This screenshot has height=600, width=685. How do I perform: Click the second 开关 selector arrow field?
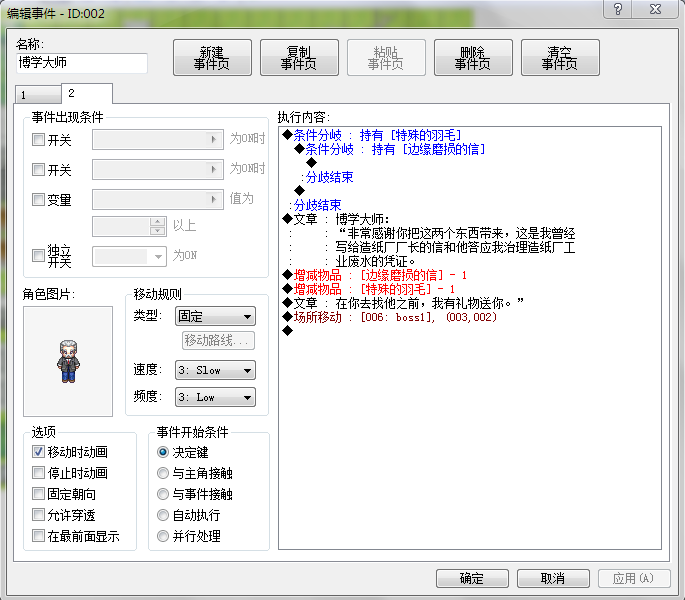[x=158, y=169]
